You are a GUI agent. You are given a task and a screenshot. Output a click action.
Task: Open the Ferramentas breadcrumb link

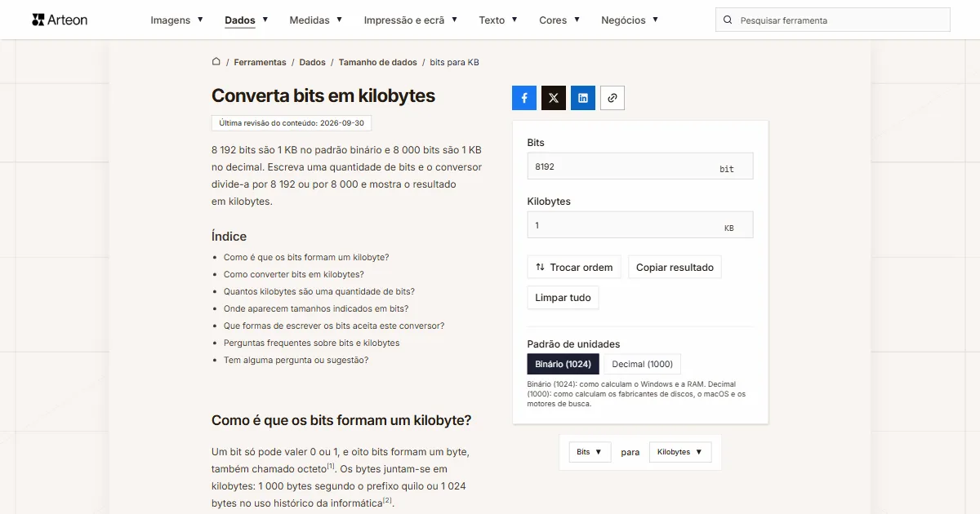point(260,62)
